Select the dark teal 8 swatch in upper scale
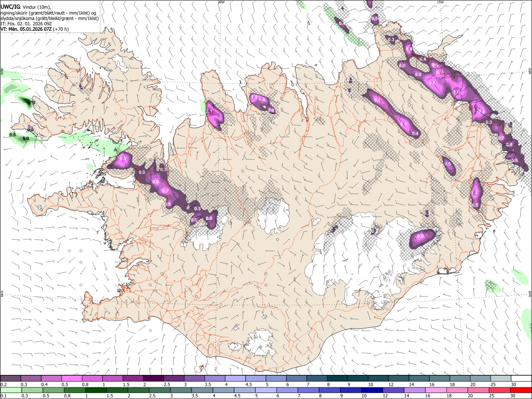This screenshot has height=399, width=532. click(337, 379)
